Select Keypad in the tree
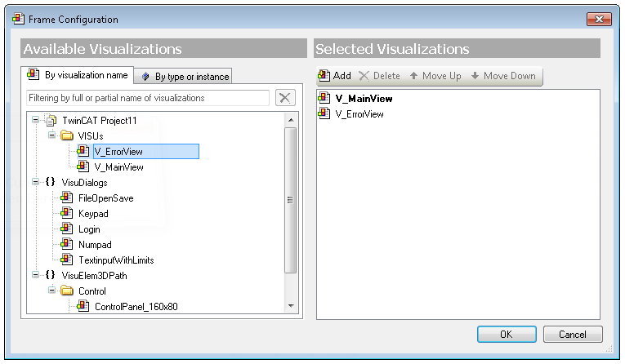 click(x=93, y=214)
